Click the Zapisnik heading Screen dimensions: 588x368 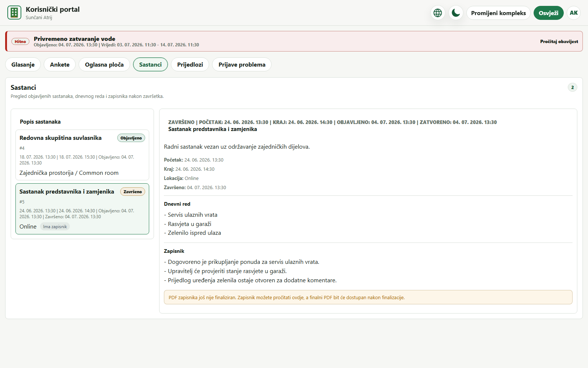click(174, 251)
